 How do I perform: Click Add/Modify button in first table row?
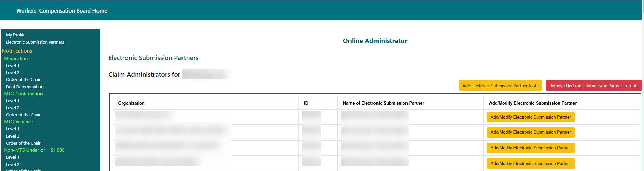click(x=530, y=117)
